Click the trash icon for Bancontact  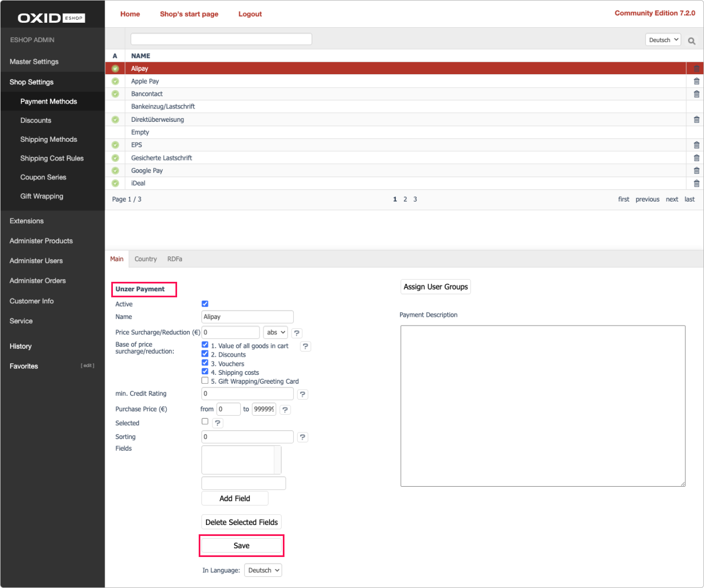pyautogui.click(x=696, y=94)
